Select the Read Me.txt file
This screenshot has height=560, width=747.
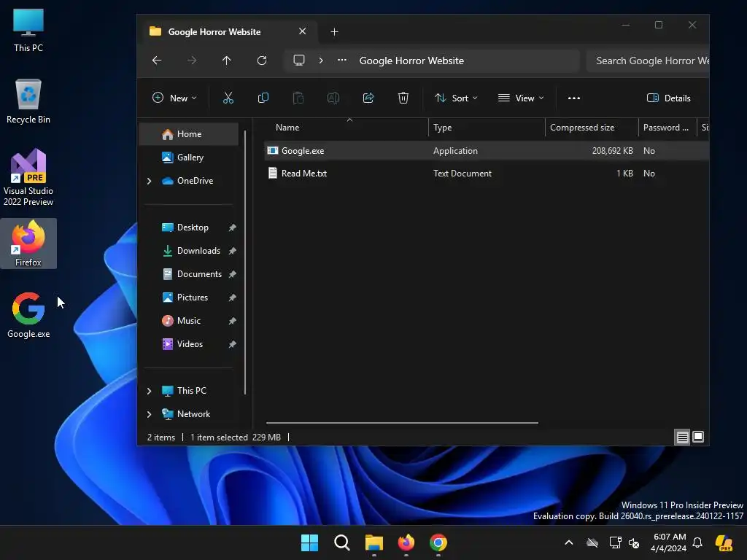point(487,174)
